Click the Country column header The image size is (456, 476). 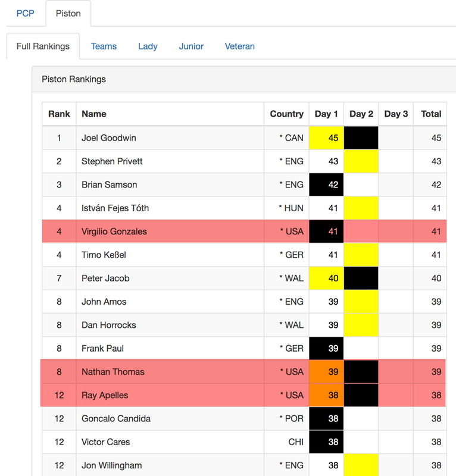coord(286,114)
